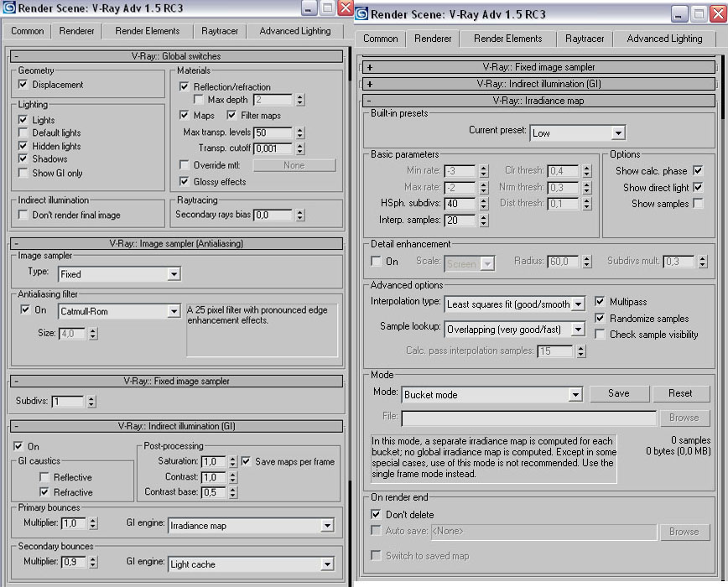Click Secondary rays bias input field
This screenshot has height=587, width=728.
[x=273, y=215]
